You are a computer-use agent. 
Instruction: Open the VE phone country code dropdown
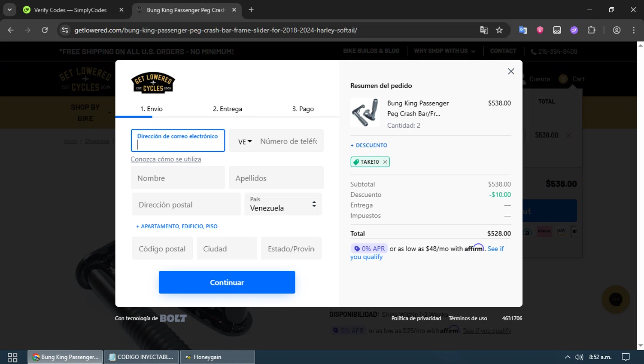click(245, 141)
